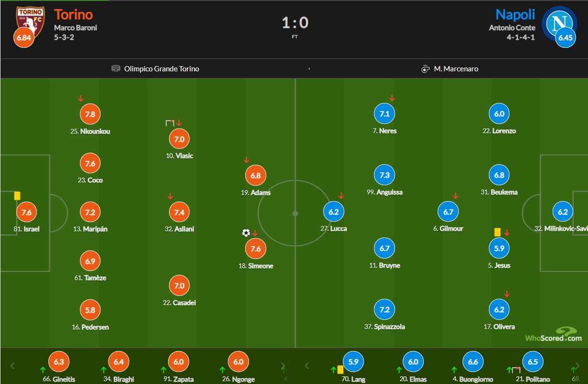Image resolution: width=588 pixels, height=384 pixels.
Task: Click the yellow card icon above Israel
Action: 17,195
